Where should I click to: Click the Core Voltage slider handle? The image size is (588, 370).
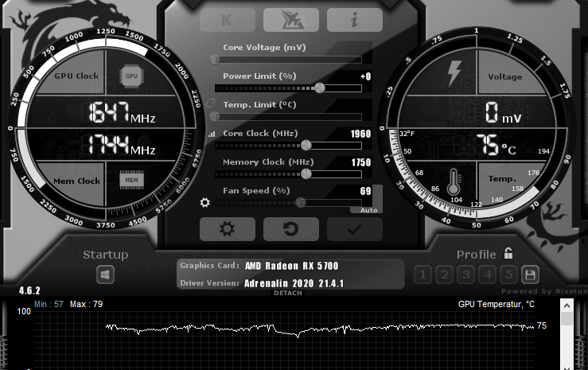tap(215, 59)
